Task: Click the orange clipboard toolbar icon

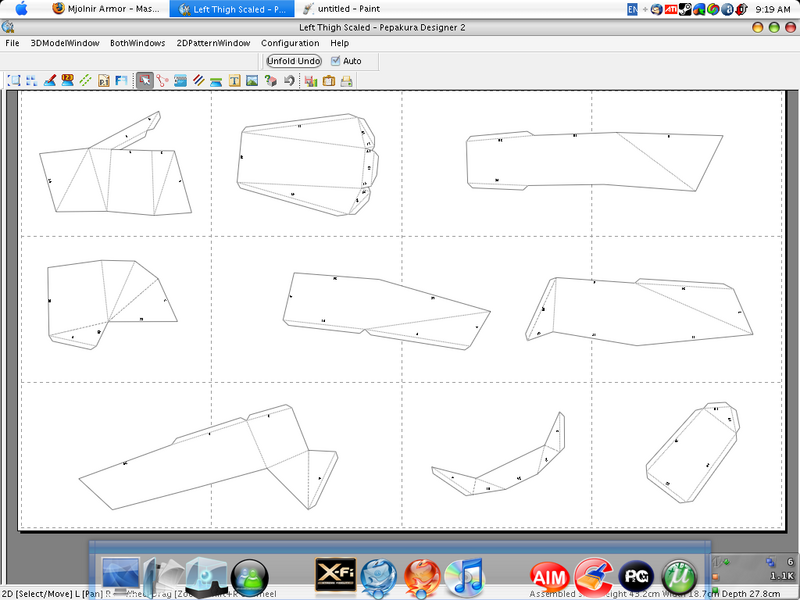Action: 329,80
